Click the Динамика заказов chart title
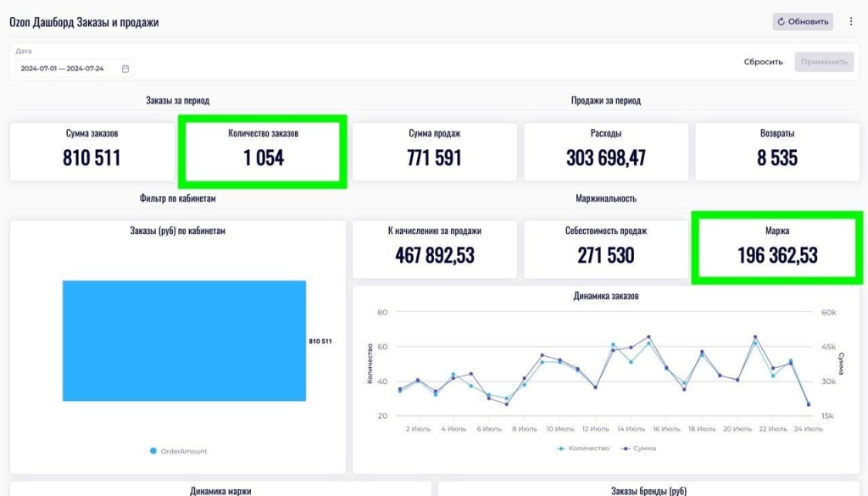 pyautogui.click(x=605, y=296)
